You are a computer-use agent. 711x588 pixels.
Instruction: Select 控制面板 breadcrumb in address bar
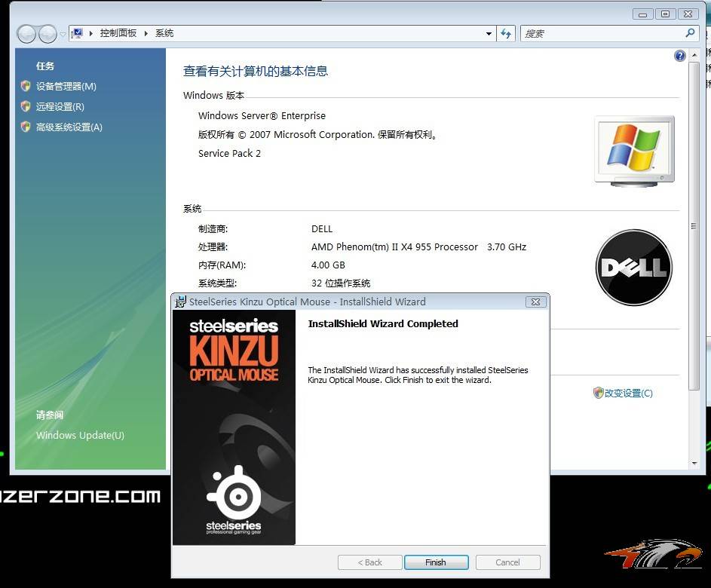tap(118, 33)
